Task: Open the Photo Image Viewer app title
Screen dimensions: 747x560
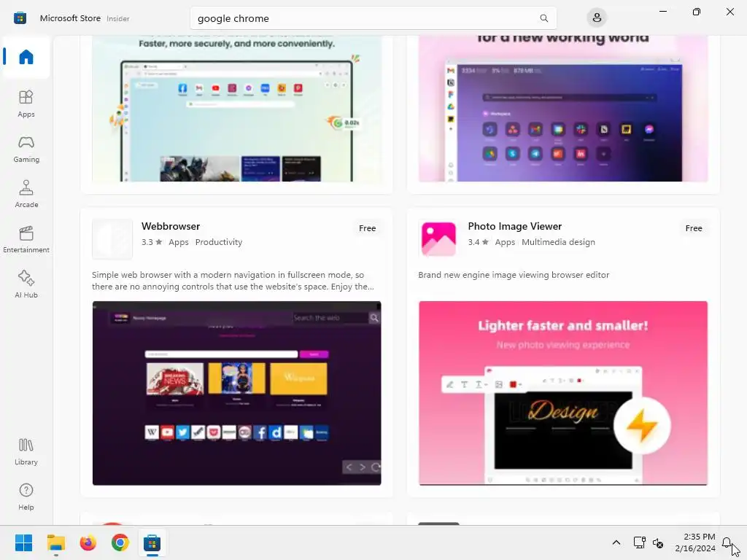Action: (514, 226)
